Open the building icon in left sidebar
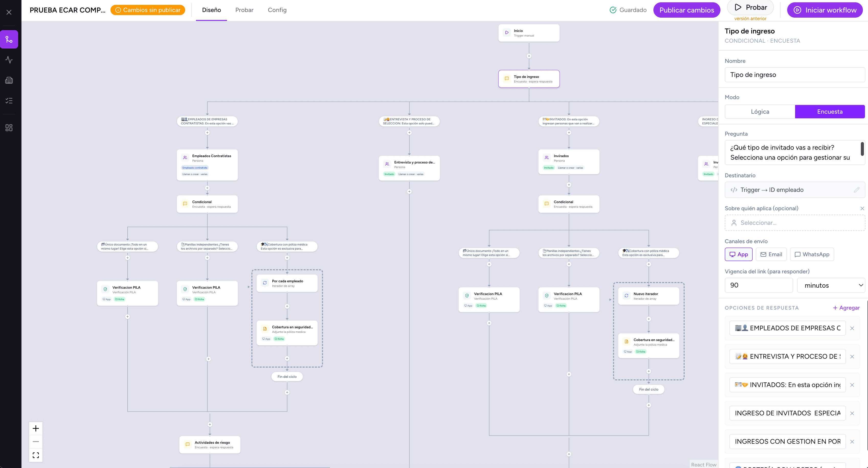This screenshot has width=868, height=468. (9, 80)
